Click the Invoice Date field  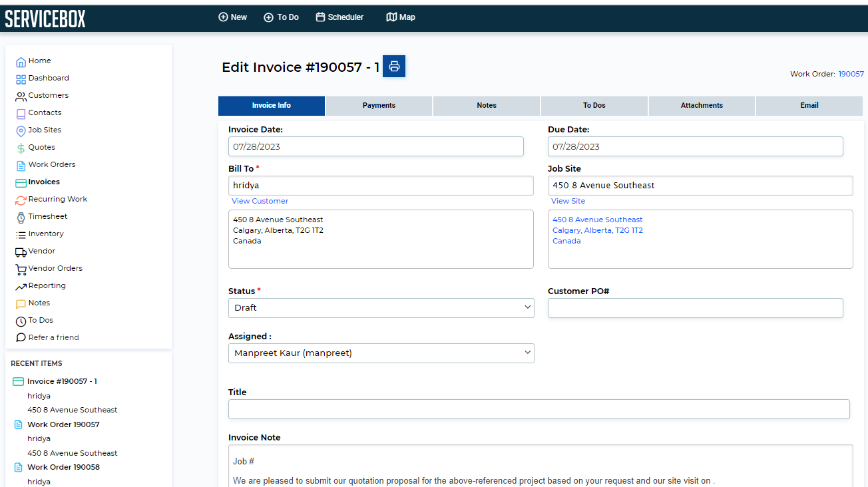point(376,147)
